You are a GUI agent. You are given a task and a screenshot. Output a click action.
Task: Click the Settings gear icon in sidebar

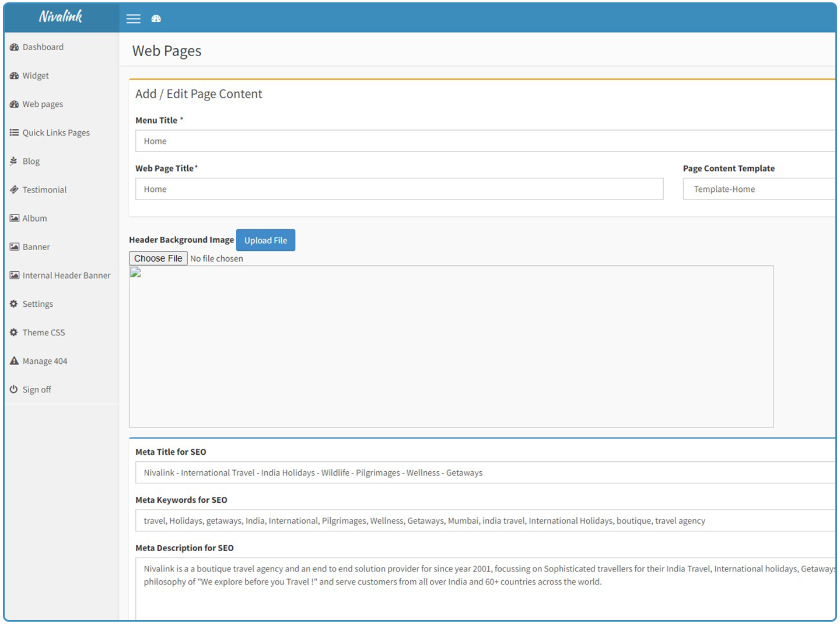[14, 304]
